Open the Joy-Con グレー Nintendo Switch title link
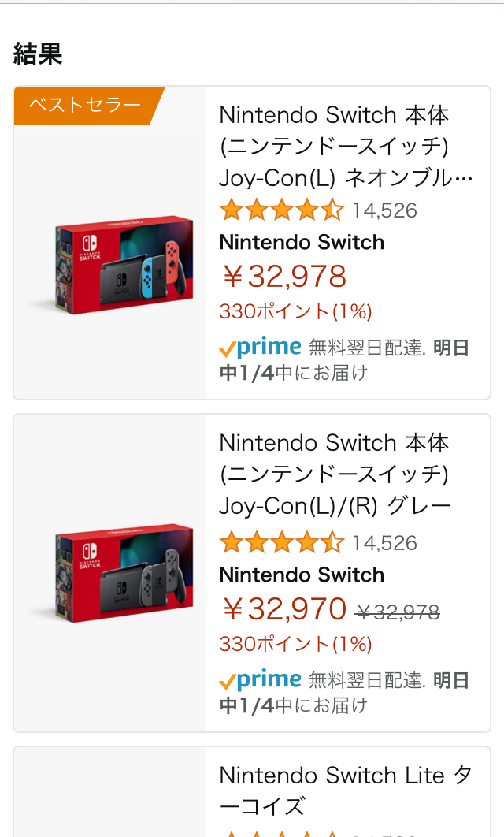 pos(335,474)
